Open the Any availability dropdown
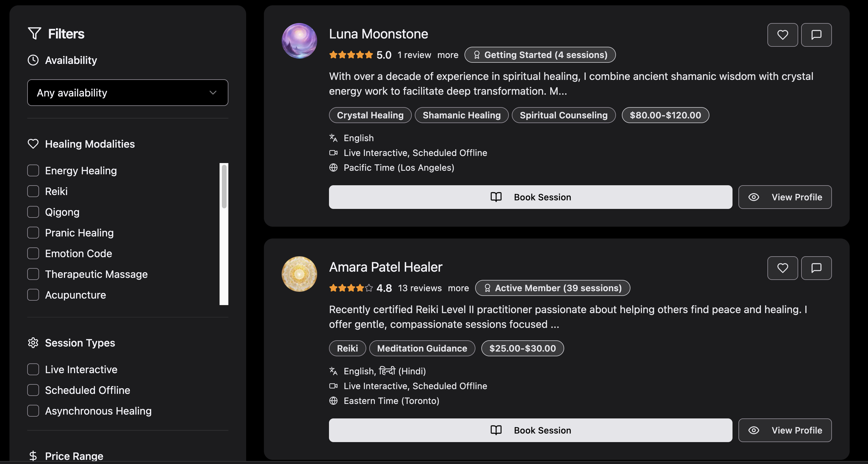Viewport: 868px width, 464px height. [128, 93]
